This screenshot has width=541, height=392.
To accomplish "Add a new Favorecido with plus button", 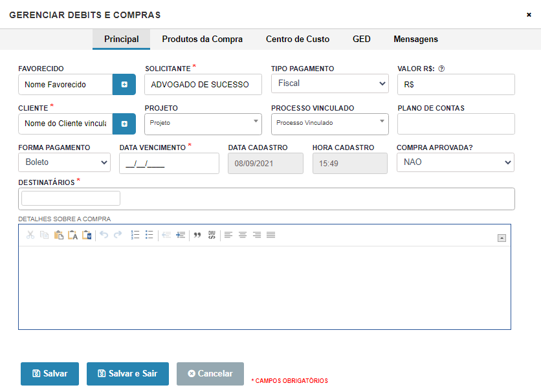I will (x=124, y=85).
